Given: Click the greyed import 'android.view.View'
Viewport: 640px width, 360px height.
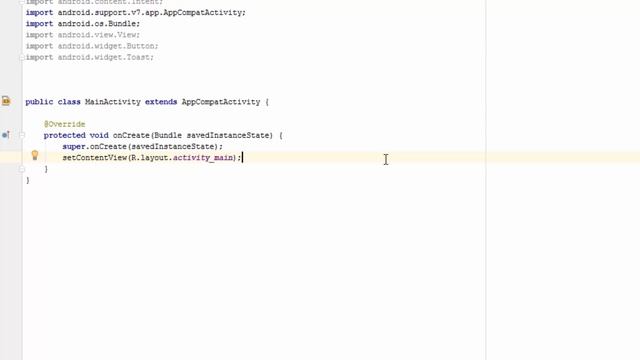Looking at the screenshot, I should click(x=97, y=35).
